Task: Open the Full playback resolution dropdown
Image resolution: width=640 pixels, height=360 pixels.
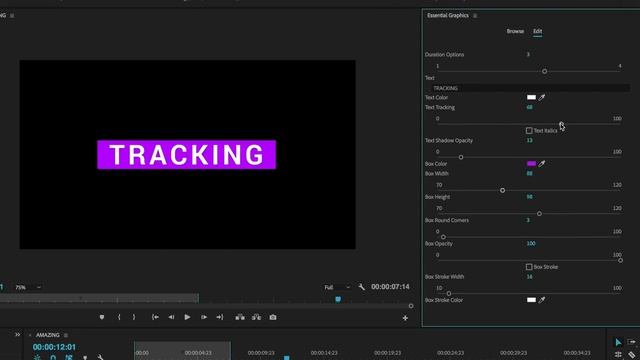Action: click(x=337, y=287)
